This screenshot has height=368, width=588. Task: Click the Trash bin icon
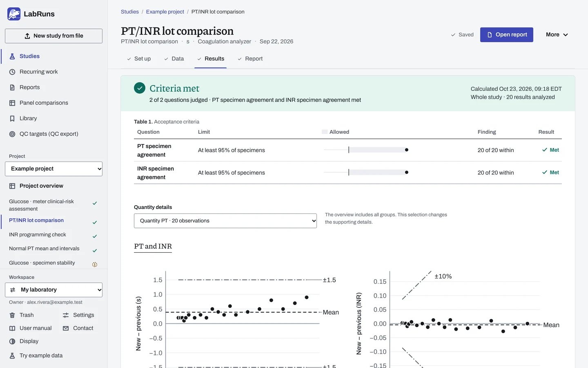pos(12,315)
